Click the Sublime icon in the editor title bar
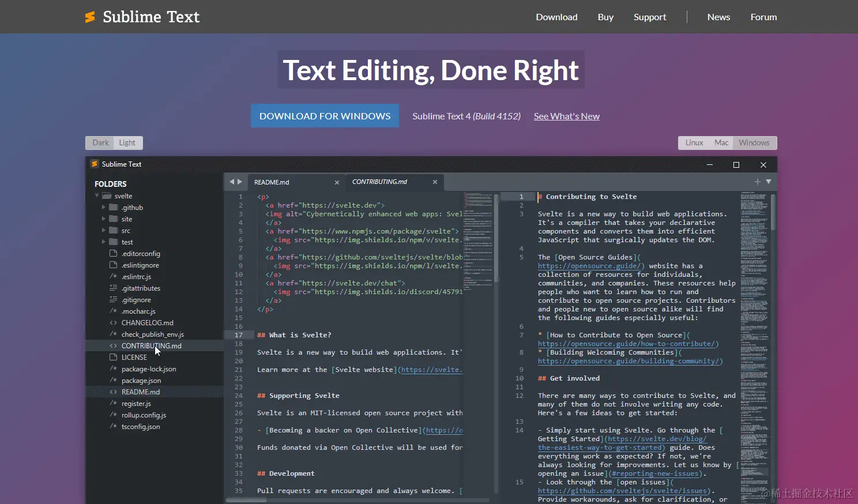The width and height of the screenshot is (858, 504). 95,164
